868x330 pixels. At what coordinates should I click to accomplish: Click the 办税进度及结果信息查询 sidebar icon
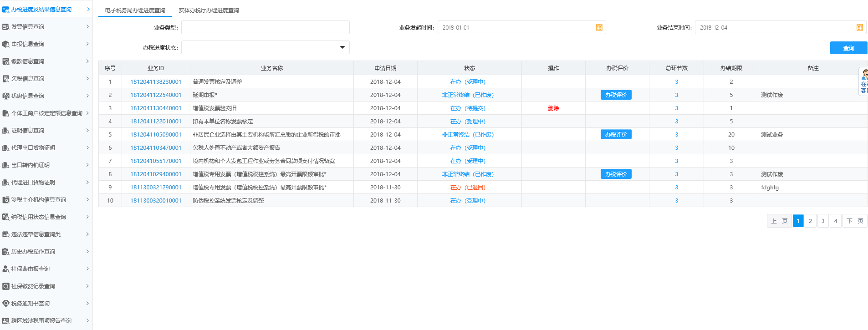click(5, 10)
